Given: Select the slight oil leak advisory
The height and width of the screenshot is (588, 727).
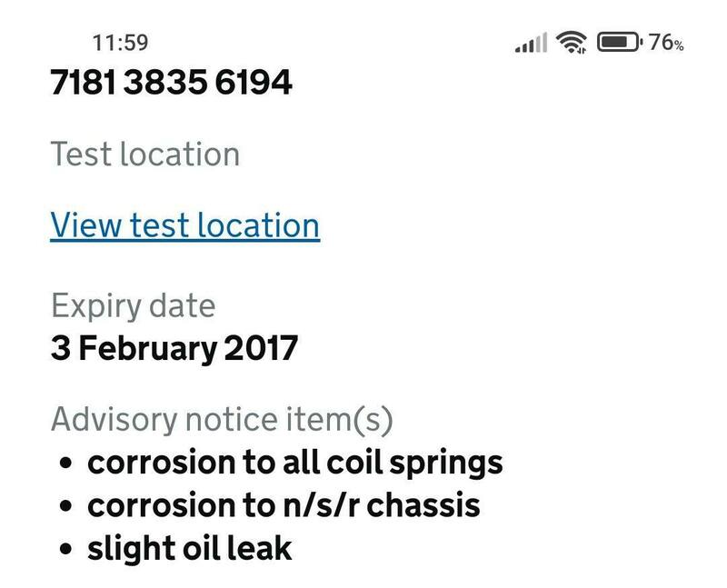Looking at the screenshot, I should tap(189, 548).
